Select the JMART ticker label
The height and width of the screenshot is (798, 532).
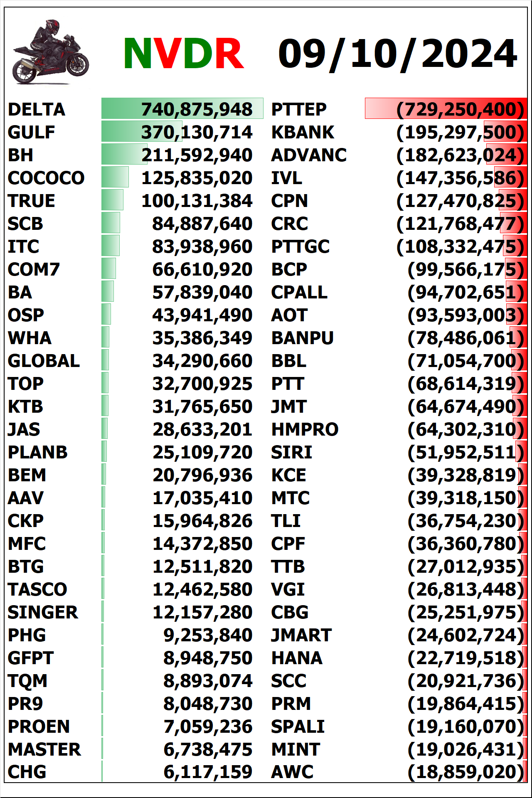click(x=301, y=635)
